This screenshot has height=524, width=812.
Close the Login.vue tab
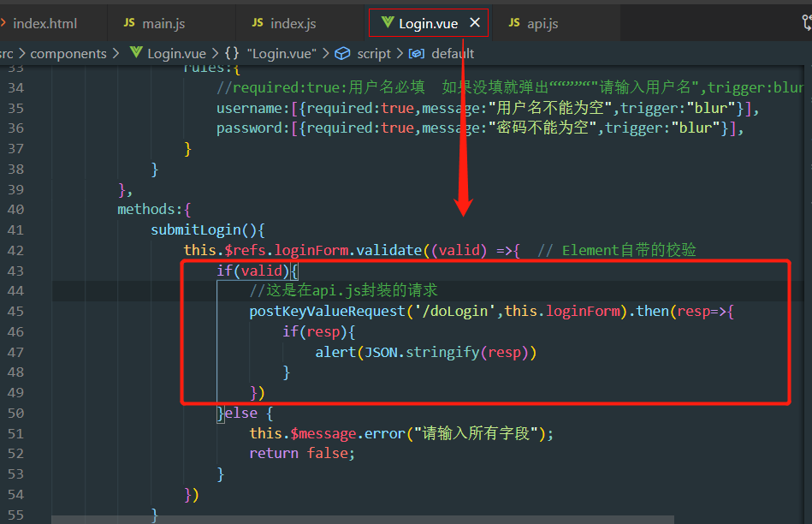point(476,23)
